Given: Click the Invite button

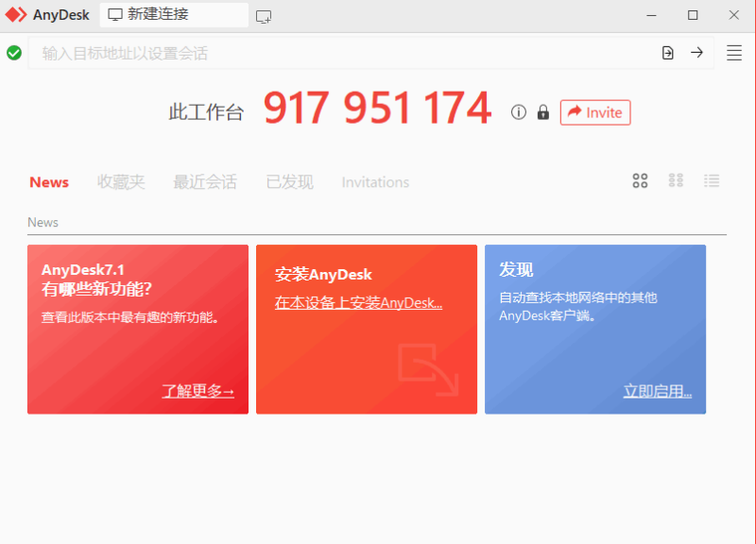Looking at the screenshot, I should (x=595, y=112).
